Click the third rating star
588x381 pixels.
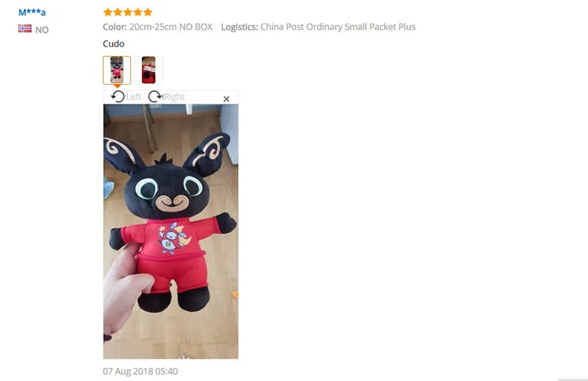click(x=128, y=12)
